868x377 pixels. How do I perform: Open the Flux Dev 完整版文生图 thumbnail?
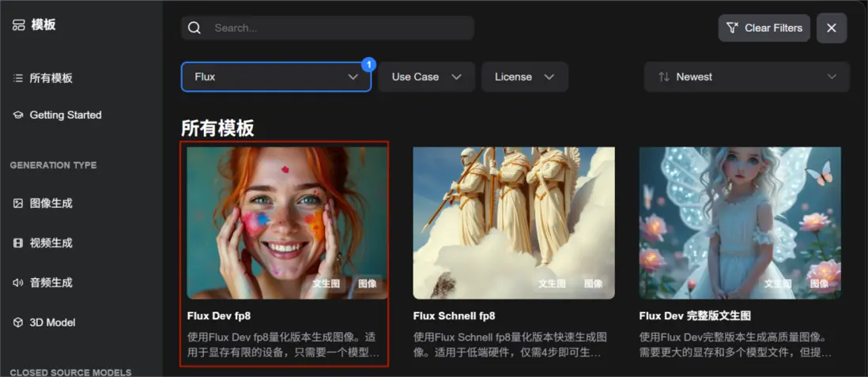point(740,223)
